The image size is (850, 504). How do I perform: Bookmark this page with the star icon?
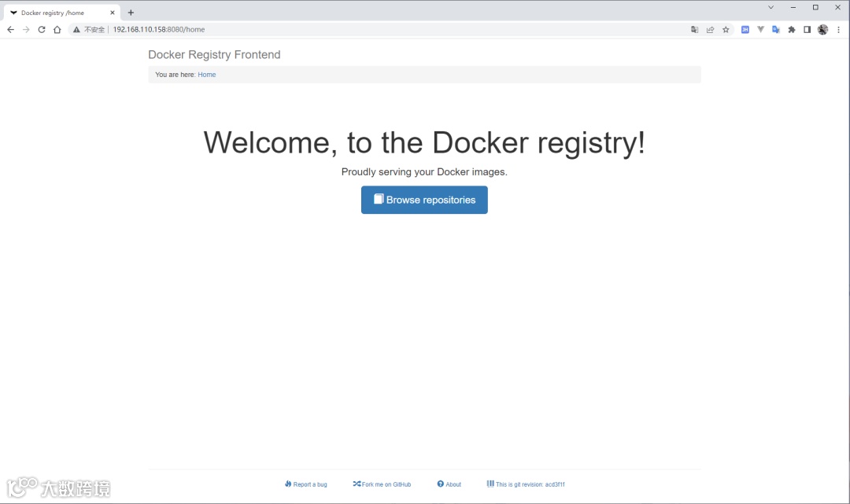726,30
